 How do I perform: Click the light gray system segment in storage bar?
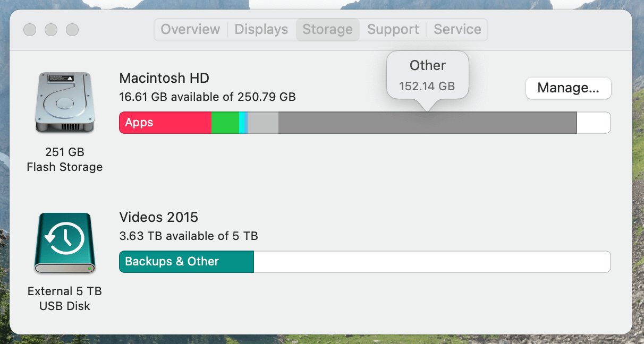[x=263, y=123]
